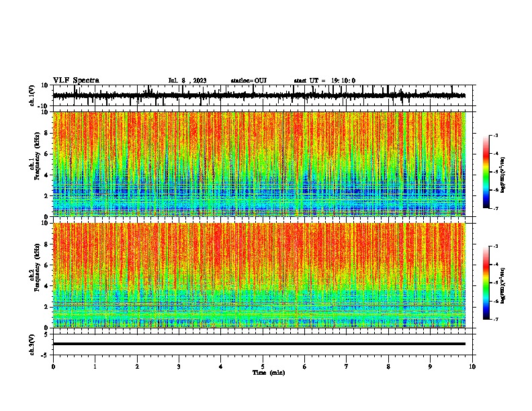Click the "ch.1(V)" axis label
This screenshot has width=532, height=411.
tap(32, 95)
